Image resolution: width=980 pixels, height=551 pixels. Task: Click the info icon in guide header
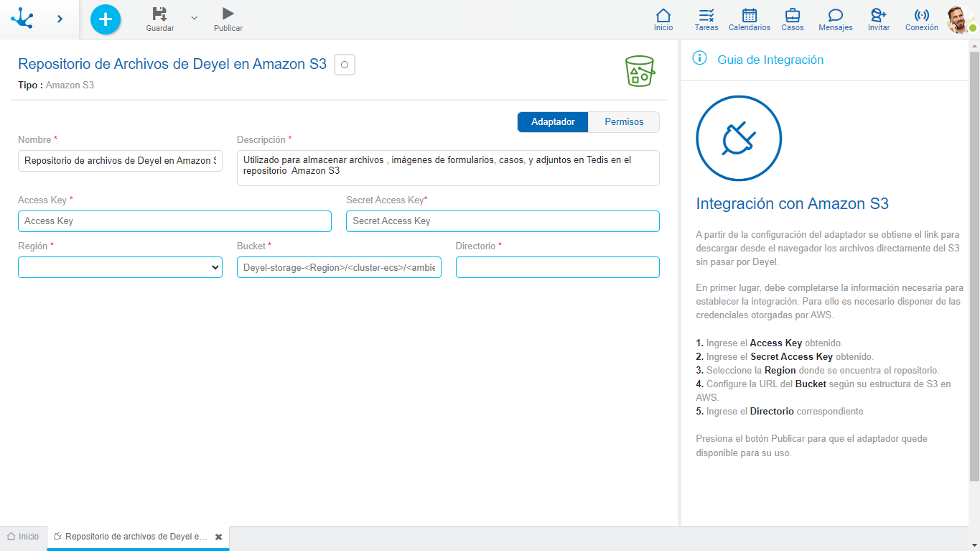(699, 58)
